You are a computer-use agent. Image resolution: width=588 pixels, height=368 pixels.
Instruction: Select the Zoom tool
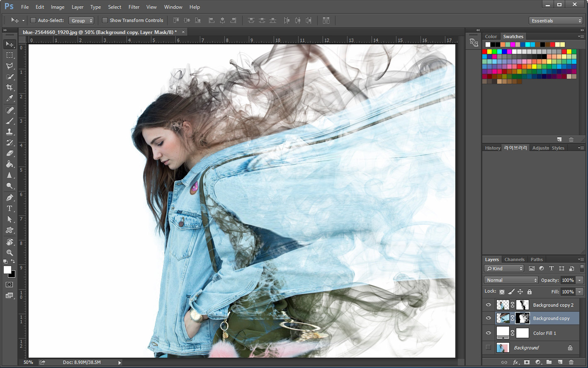(10, 253)
